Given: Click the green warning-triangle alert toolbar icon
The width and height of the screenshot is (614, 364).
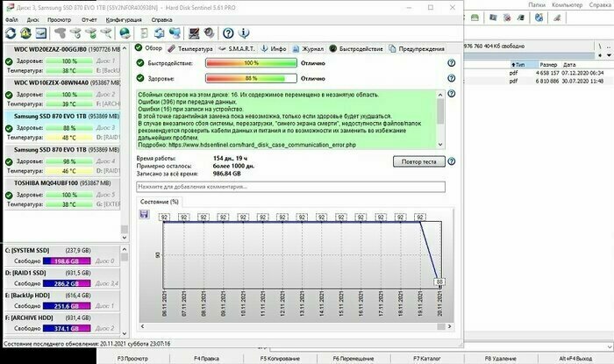Looking at the screenshot, I should coord(25,33).
